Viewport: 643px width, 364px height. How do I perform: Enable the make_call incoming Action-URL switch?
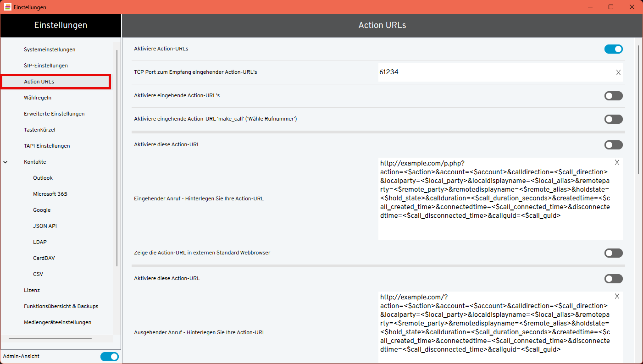click(x=613, y=119)
